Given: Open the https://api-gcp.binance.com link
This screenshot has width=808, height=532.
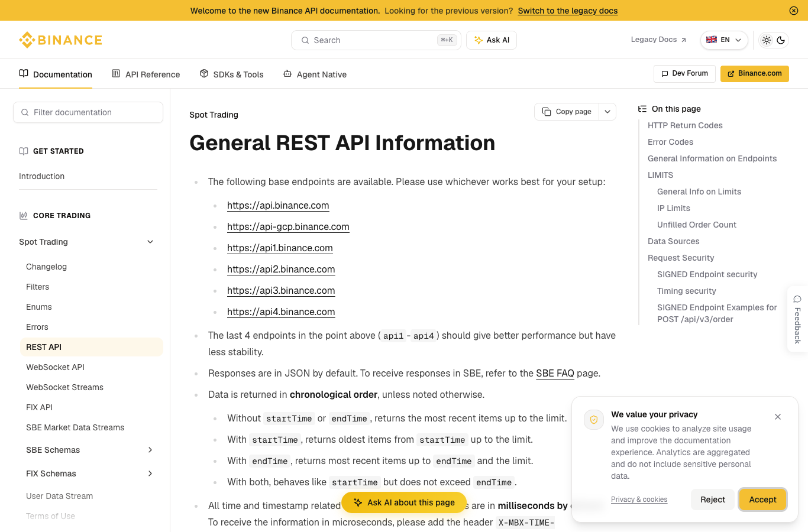Looking at the screenshot, I should click(x=288, y=226).
